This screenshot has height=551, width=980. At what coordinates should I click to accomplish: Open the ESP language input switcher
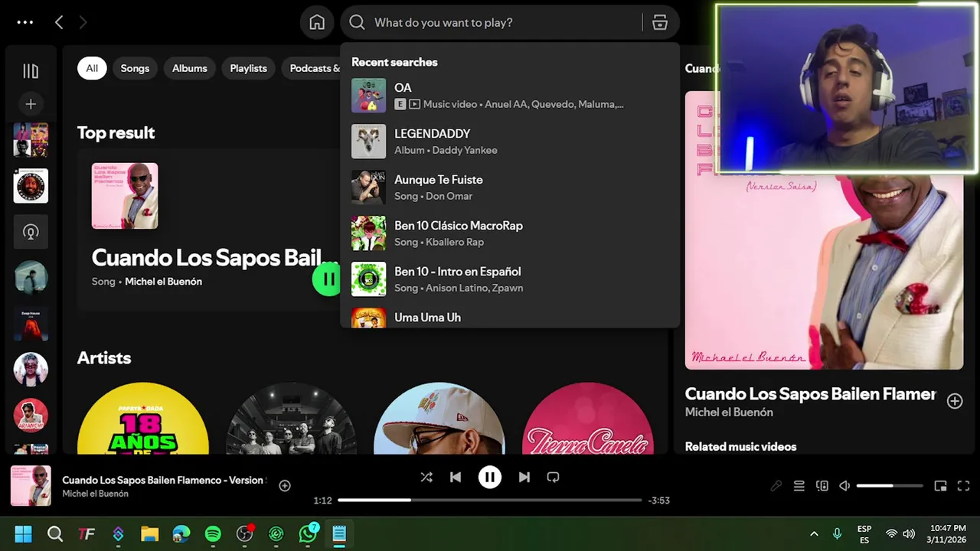864,534
